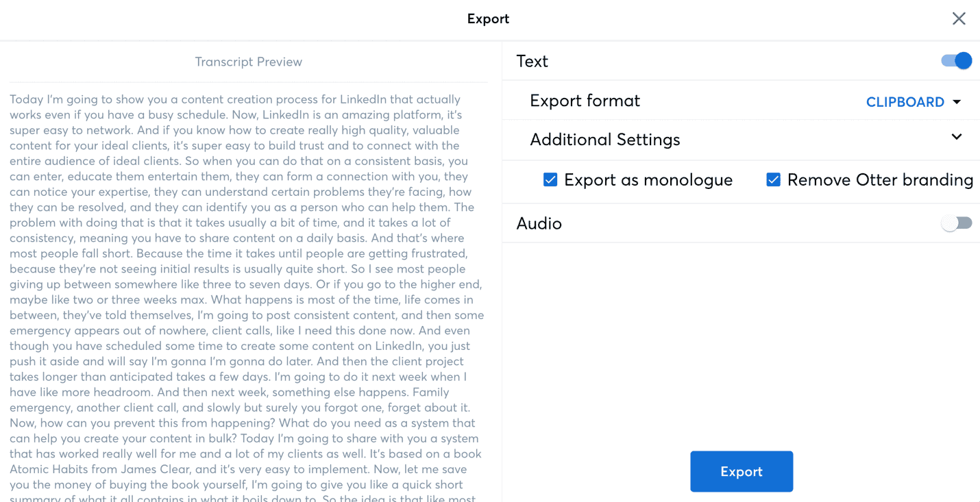The width and height of the screenshot is (980, 502).
Task: Uncheck the Remove Otter branding checkbox
Action: (774, 180)
